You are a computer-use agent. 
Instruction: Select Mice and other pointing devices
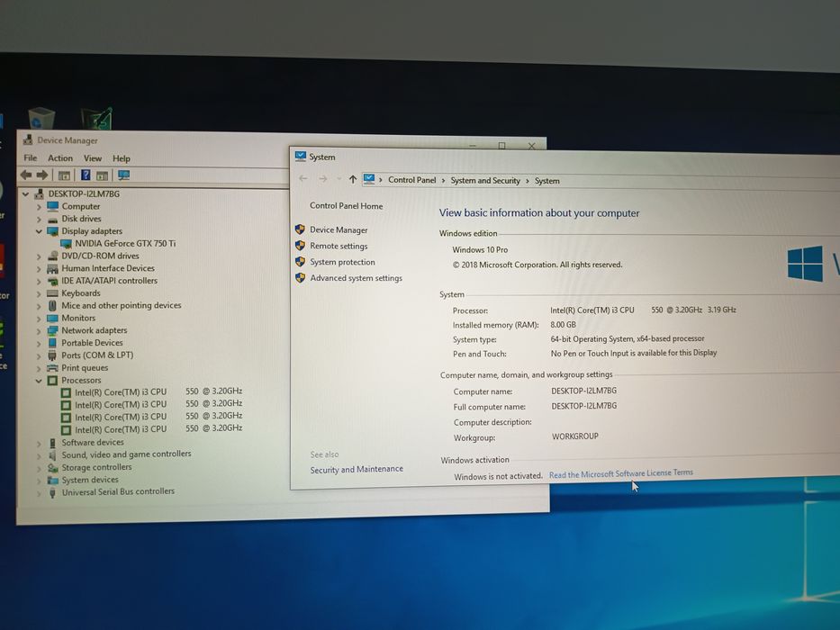(121, 305)
